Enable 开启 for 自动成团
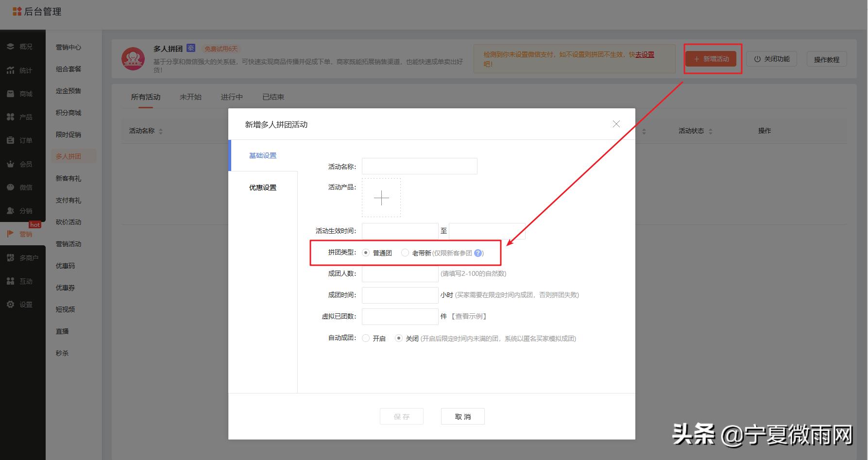 pyautogui.click(x=365, y=338)
